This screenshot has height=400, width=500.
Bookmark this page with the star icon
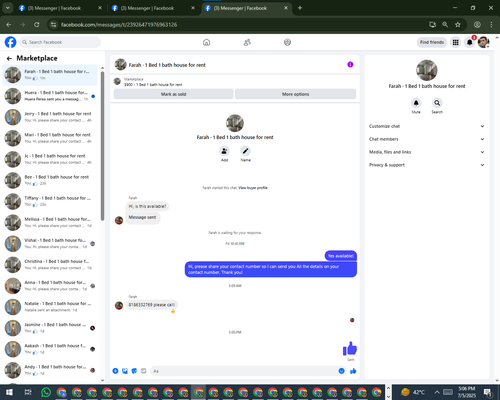(458, 24)
